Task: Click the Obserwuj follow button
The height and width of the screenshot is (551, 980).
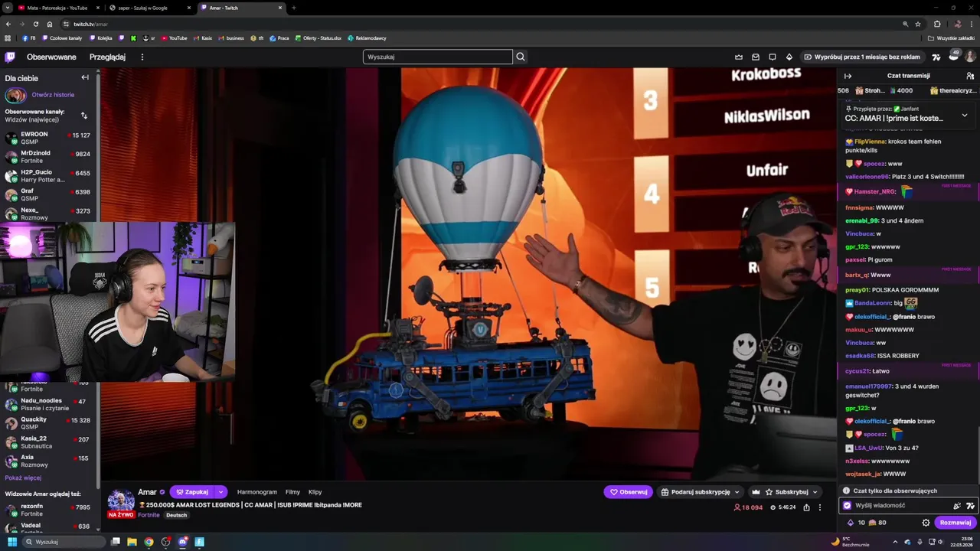Action: 628,492
